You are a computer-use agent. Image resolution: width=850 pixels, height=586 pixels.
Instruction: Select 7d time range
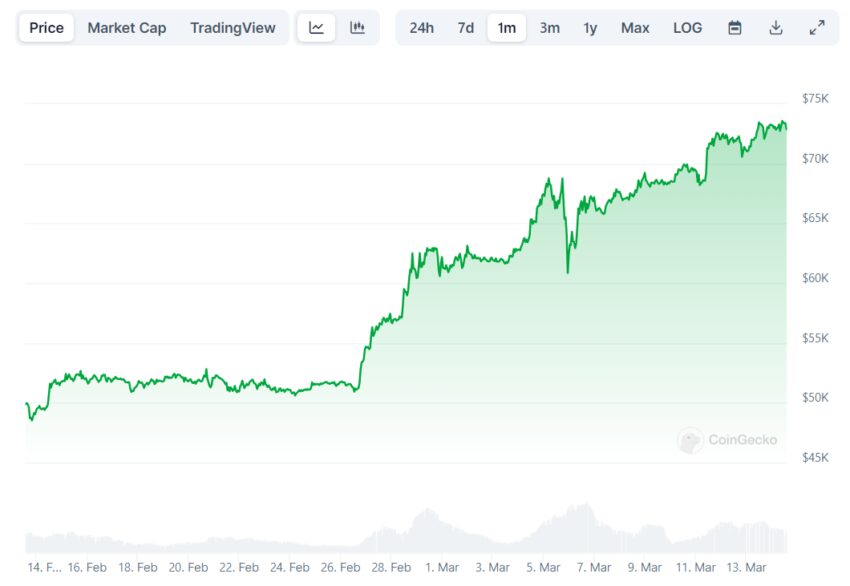(466, 28)
